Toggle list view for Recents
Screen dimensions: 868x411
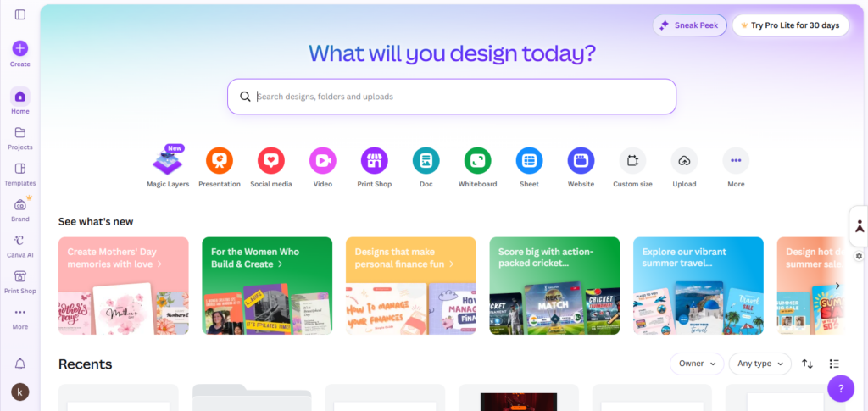834,364
